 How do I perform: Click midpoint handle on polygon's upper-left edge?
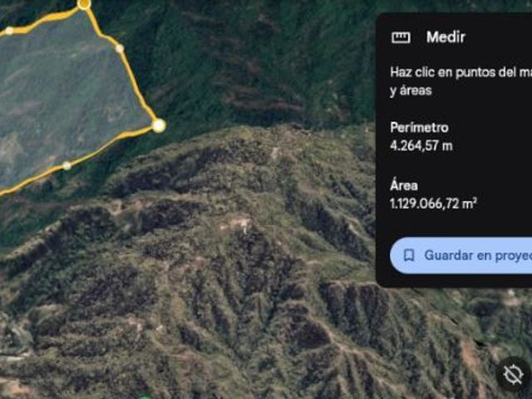tap(9, 31)
